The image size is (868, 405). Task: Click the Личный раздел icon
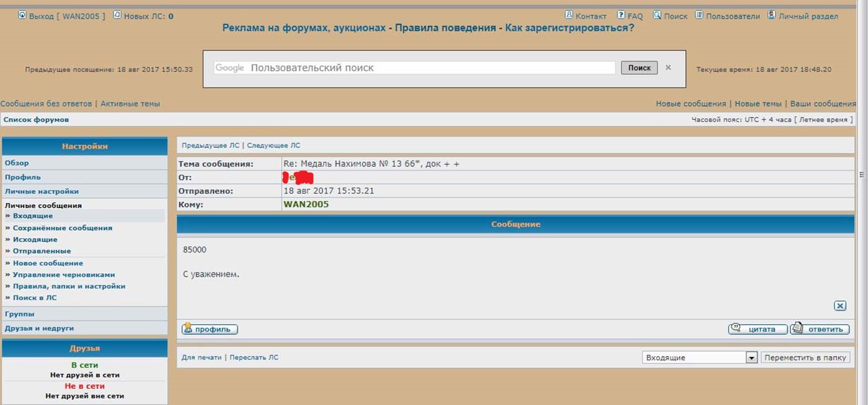(x=771, y=15)
